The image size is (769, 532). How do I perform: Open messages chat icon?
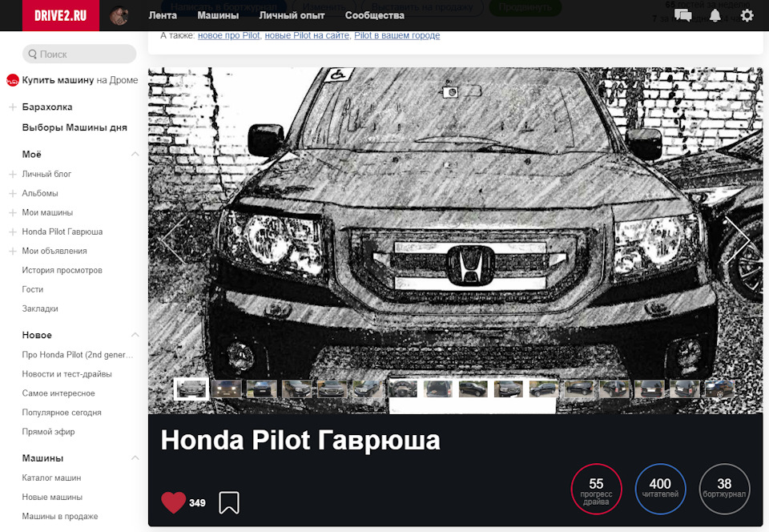[x=682, y=16]
